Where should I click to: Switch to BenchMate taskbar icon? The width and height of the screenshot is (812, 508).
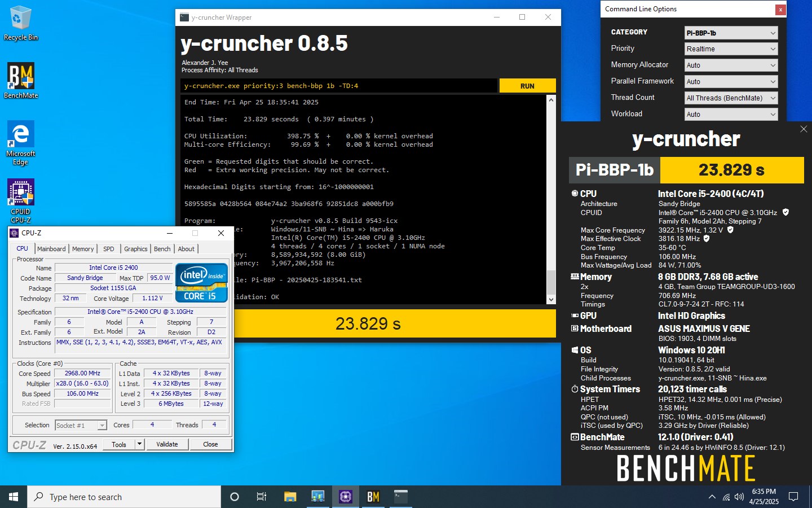pos(373,497)
